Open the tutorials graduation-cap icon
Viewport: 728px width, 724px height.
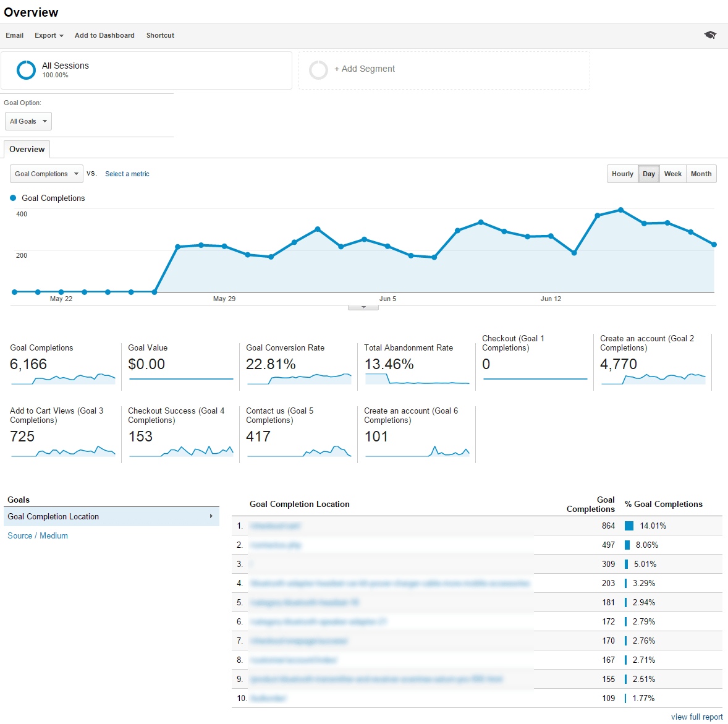point(709,35)
